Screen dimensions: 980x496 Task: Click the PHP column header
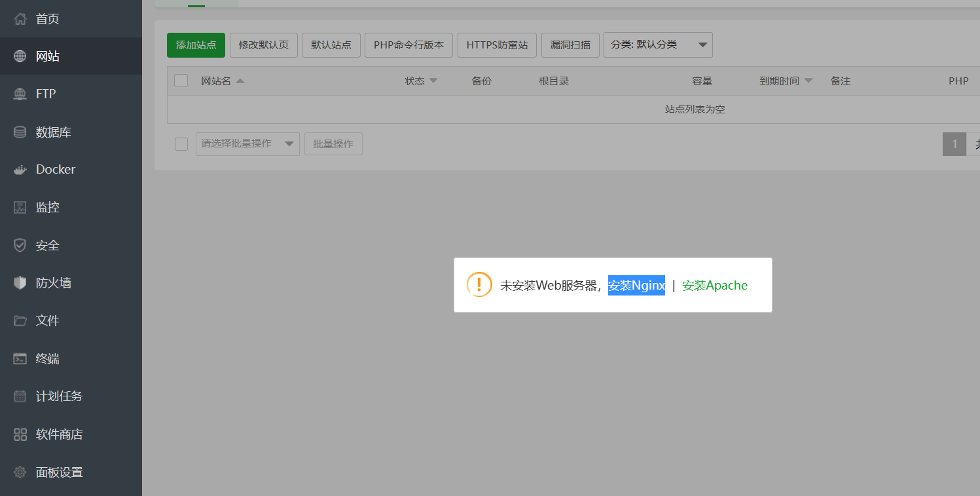point(958,81)
